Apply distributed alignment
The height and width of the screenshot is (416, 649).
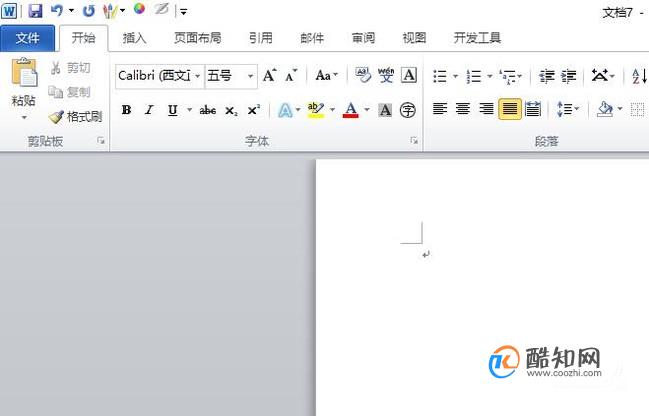533,109
